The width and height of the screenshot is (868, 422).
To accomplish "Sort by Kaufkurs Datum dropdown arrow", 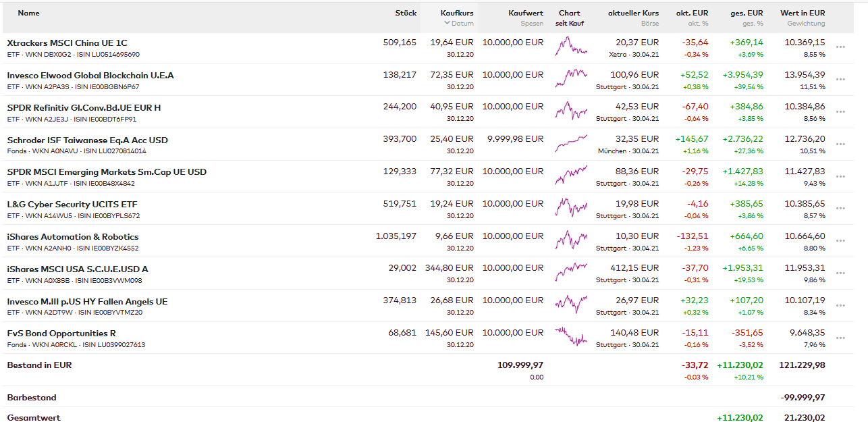I will pos(447,24).
